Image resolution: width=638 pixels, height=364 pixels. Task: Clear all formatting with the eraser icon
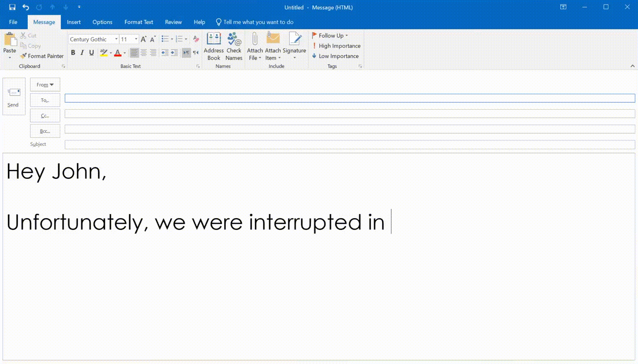tap(196, 39)
